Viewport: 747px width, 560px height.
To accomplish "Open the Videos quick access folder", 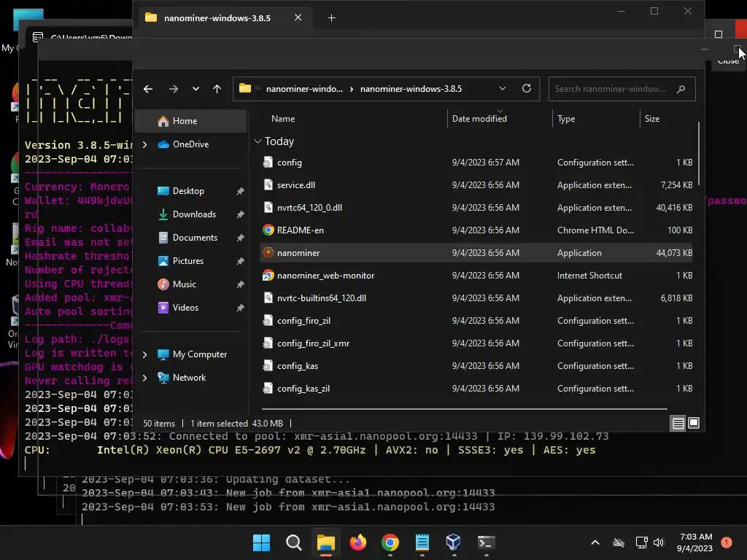I will [x=185, y=308].
